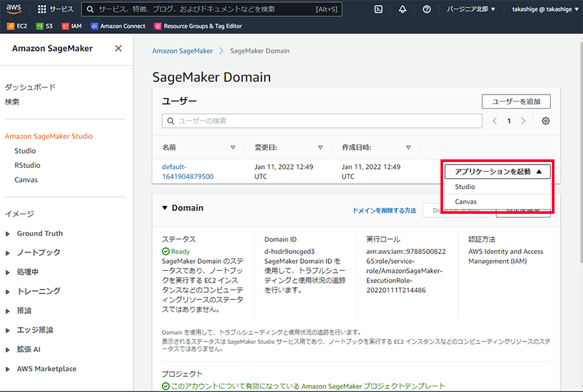Viewport: 583px width, 392px height.
Task: Open the notifications bell
Action: pos(403,9)
